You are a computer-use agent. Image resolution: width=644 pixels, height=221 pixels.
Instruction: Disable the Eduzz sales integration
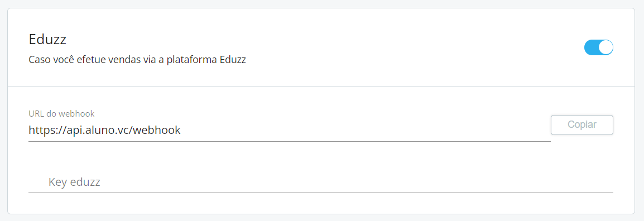pos(598,47)
